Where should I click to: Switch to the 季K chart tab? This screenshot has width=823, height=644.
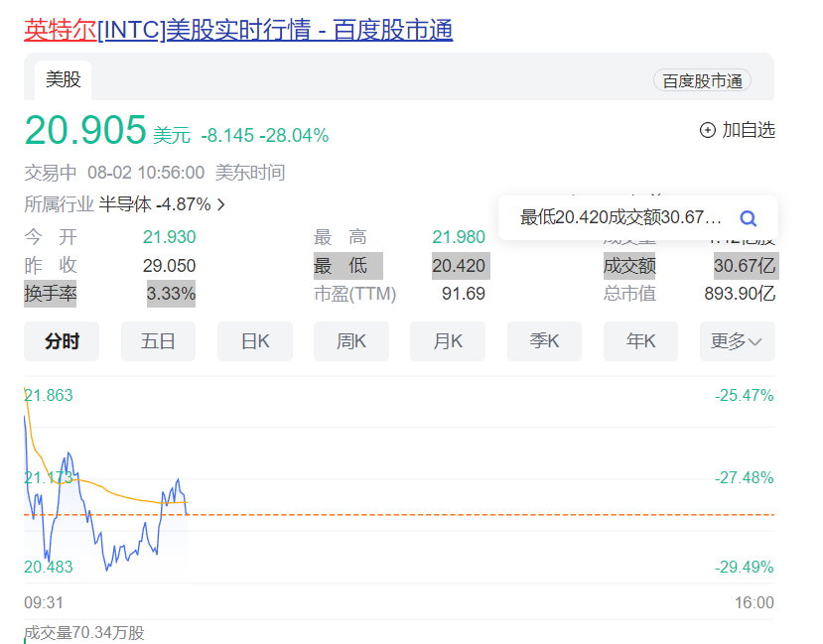pyautogui.click(x=544, y=341)
